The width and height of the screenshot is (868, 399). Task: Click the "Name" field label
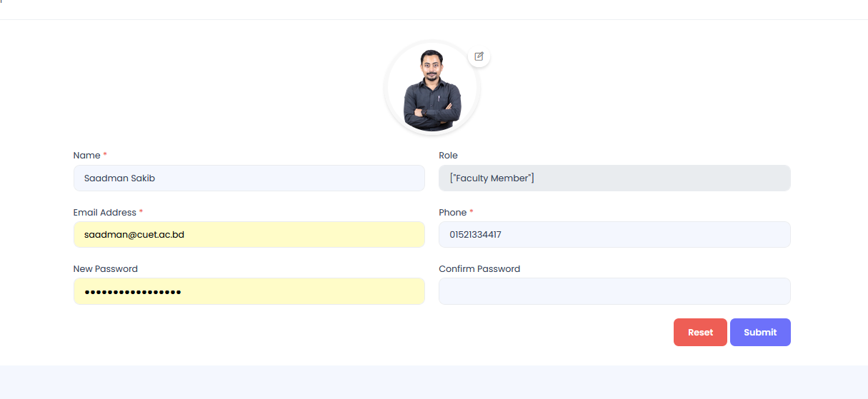click(86, 156)
